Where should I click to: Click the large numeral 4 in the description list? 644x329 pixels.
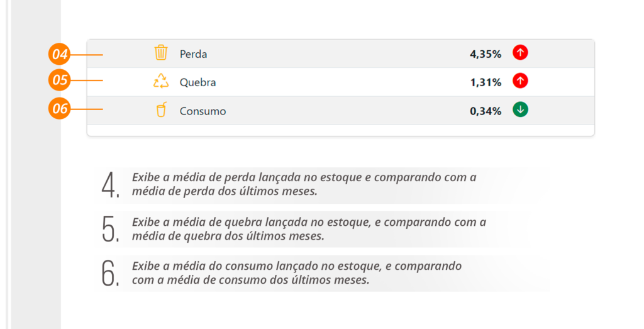point(111,185)
